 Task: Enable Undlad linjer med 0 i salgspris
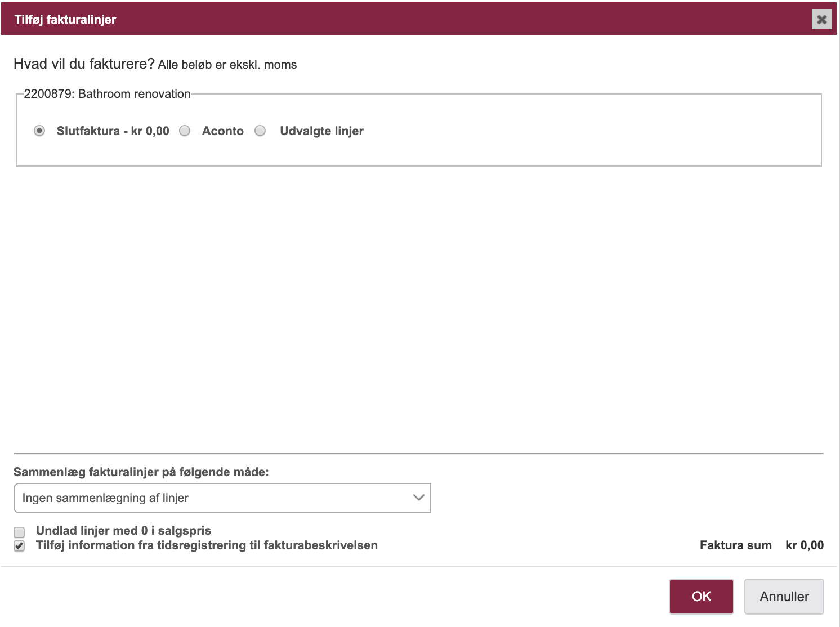pos(20,532)
